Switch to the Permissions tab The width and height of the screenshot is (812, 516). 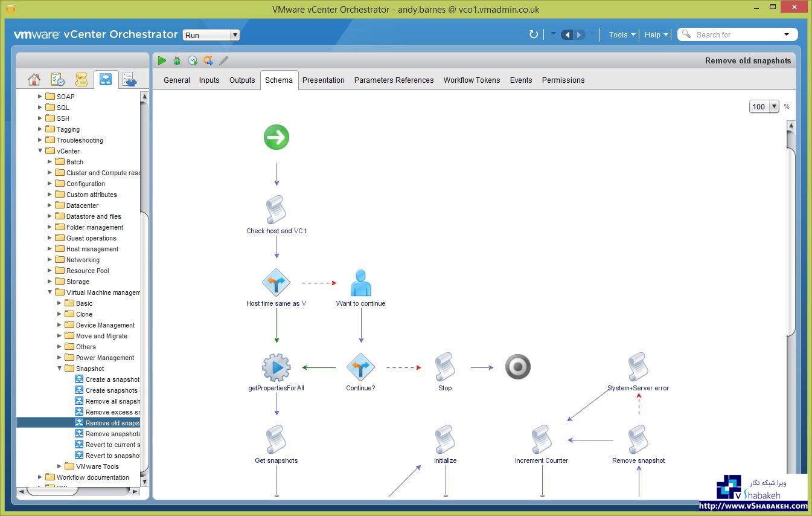(563, 80)
